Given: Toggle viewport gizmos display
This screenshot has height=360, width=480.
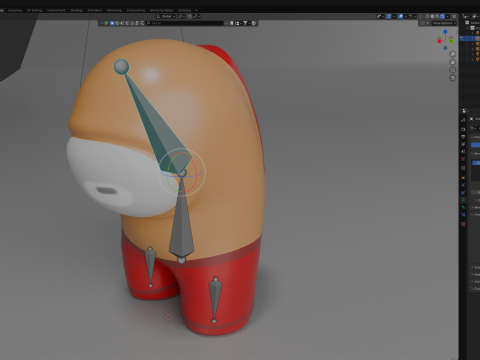Looking at the screenshot, I should [x=389, y=16].
